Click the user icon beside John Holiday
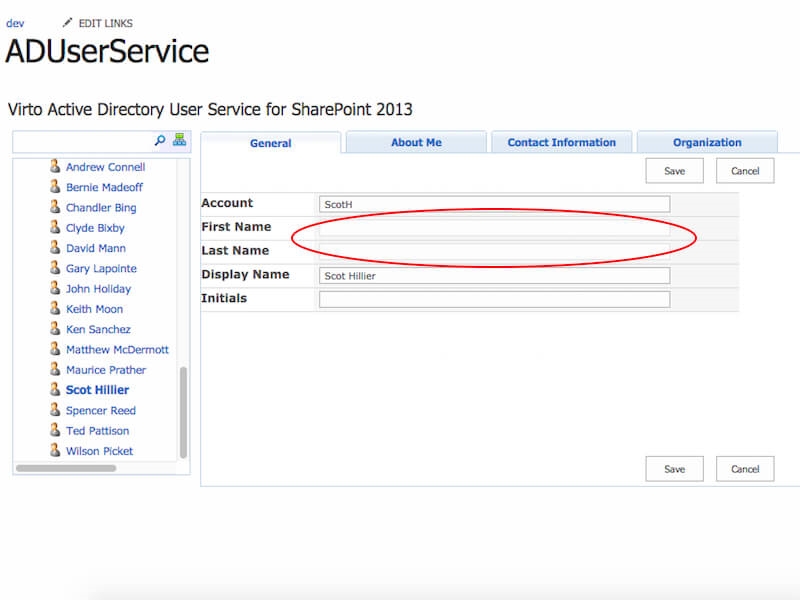The width and height of the screenshot is (800, 600). [x=55, y=288]
